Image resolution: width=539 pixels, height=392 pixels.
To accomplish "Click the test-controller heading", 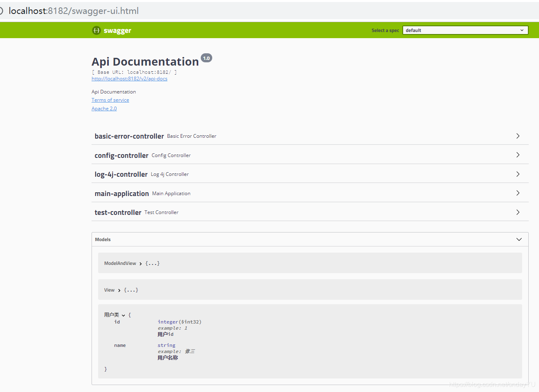I will (118, 212).
